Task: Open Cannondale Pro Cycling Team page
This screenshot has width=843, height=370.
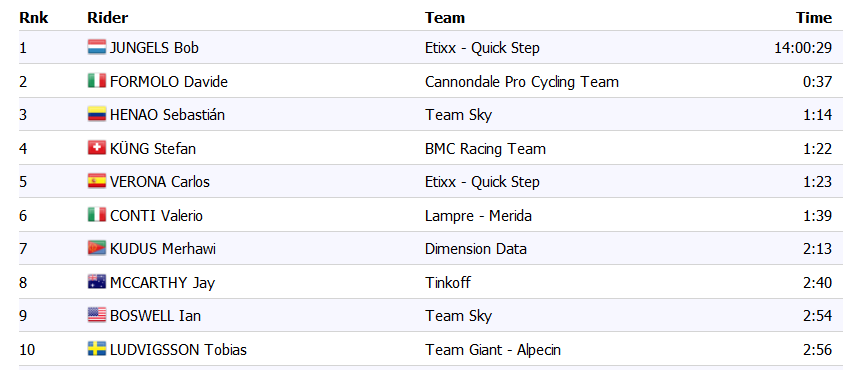Action: pos(522,82)
